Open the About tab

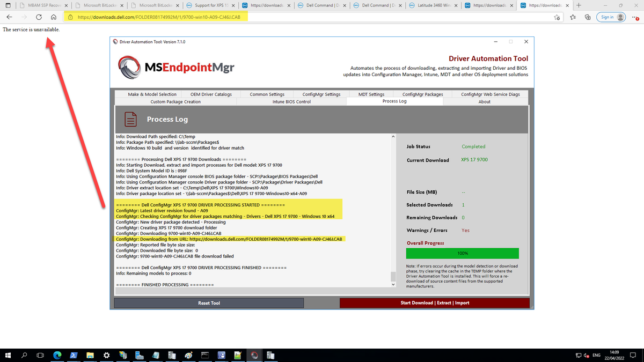coord(484,101)
